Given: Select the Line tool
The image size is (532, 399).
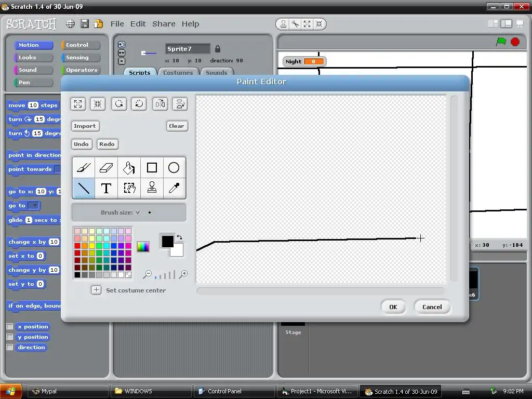Looking at the screenshot, I should pos(84,188).
